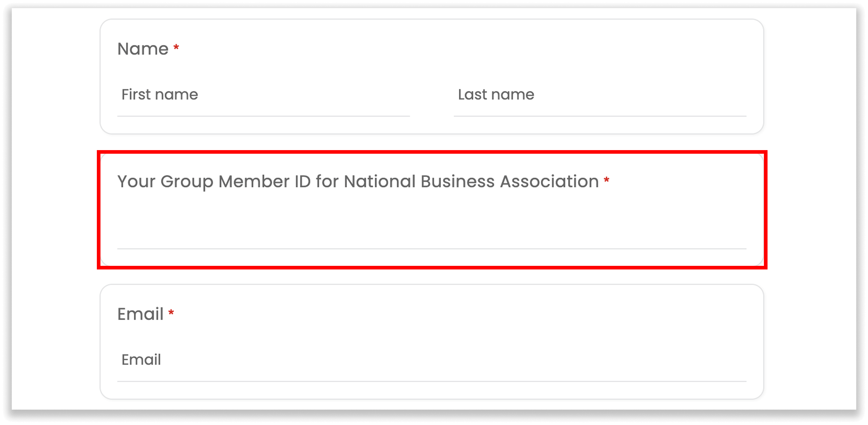
Task: Click the Last name placeholder text
Action: click(x=496, y=95)
